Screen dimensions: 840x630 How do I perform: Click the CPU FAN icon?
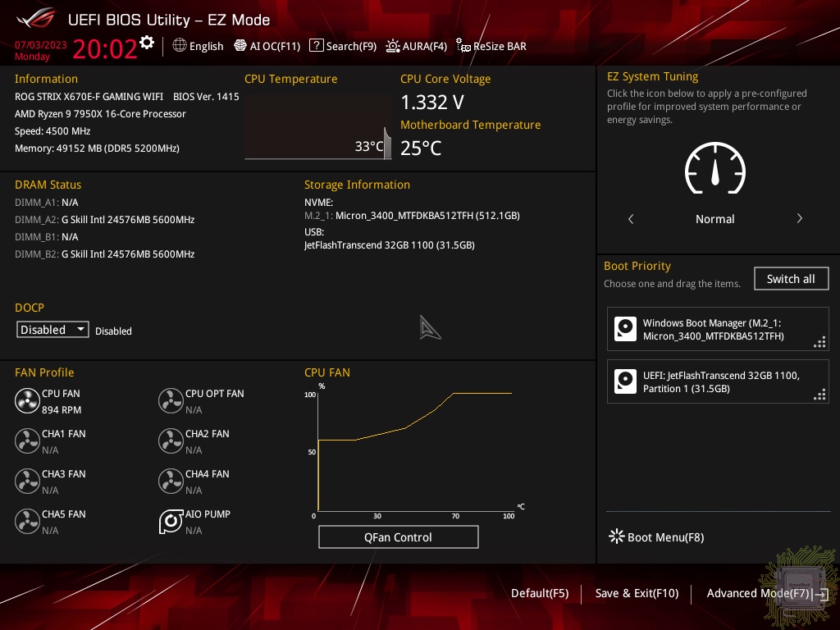[27, 401]
